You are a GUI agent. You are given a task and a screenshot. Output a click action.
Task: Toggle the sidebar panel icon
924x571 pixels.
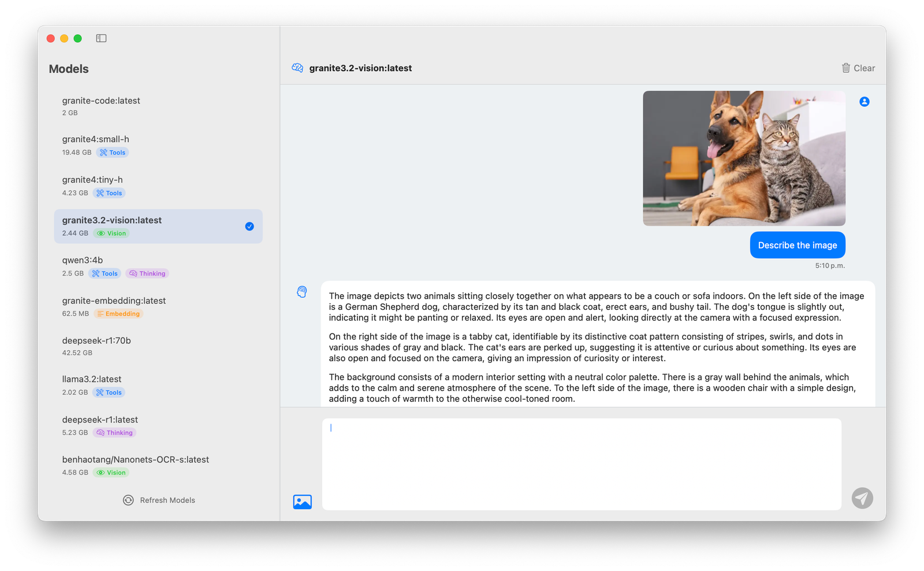(x=101, y=38)
